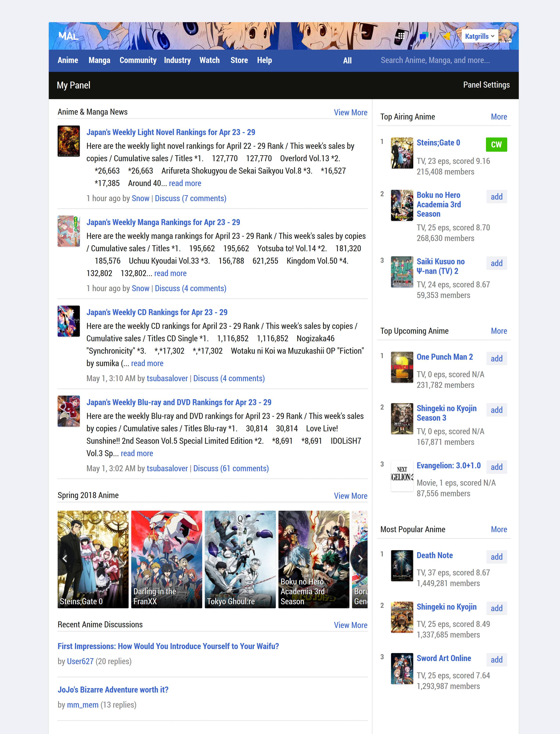Add Shingeki no Kyojin in Most Popular
Image resolution: width=560 pixels, height=734 pixels.
click(497, 608)
